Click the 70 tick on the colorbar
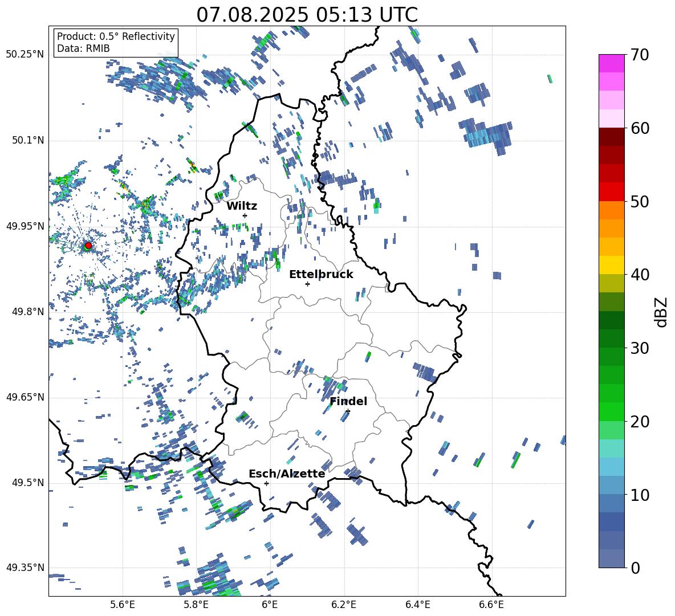The height and width of the screenshot is (616, 675). click(640, 55)
